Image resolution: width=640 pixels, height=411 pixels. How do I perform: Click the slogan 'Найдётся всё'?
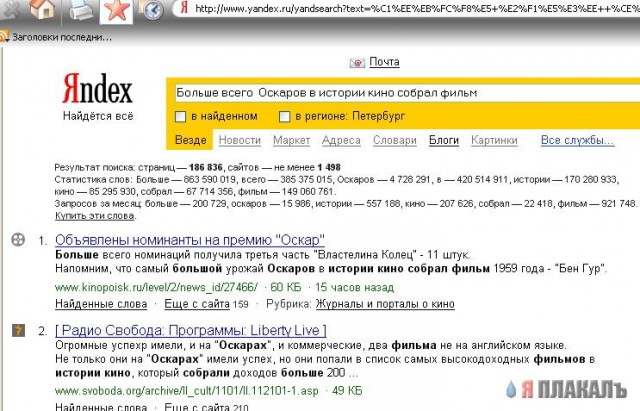(x=98, y=116)
